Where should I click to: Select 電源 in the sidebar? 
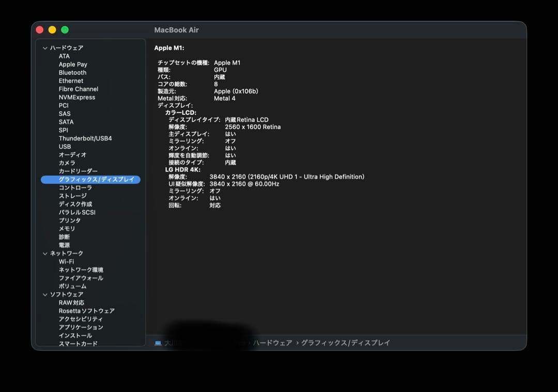[64, 245]
